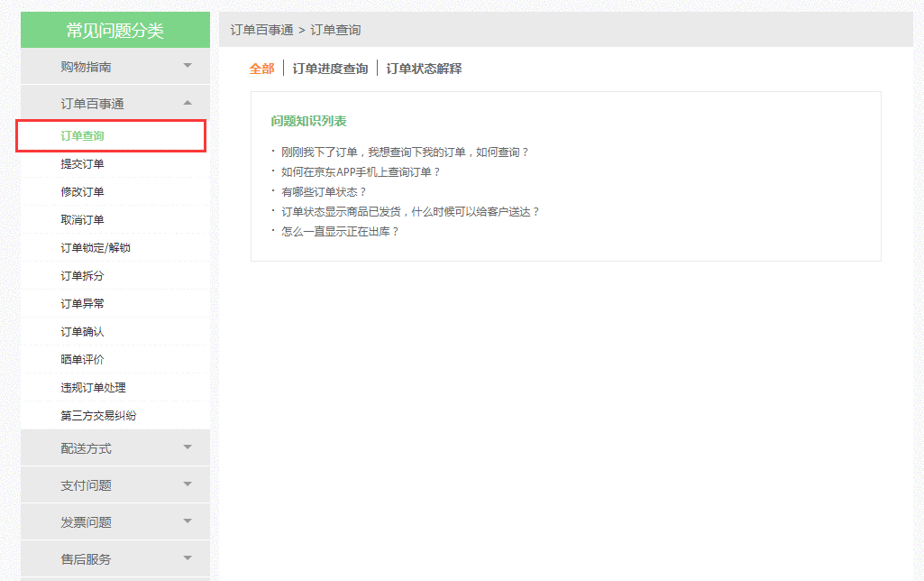Switch to the 订单进度查询 tab
The image size is (924, 581).
coord(330,69)
